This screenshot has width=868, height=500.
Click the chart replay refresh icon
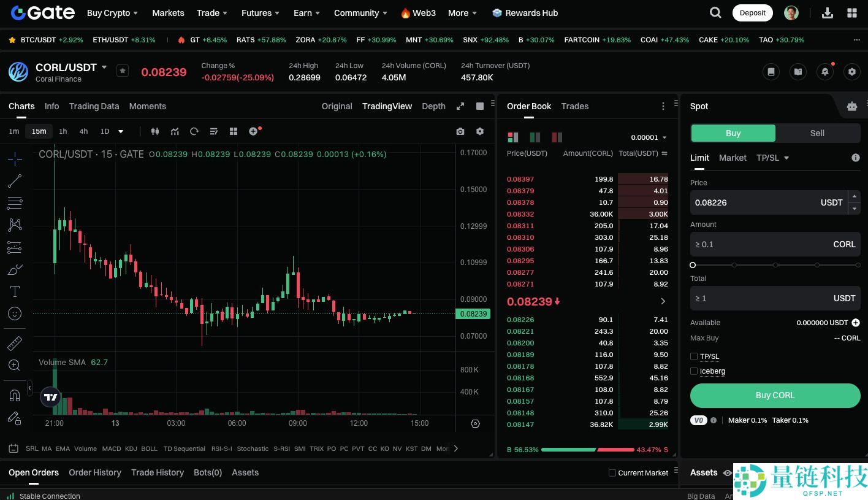click(194, 131)
